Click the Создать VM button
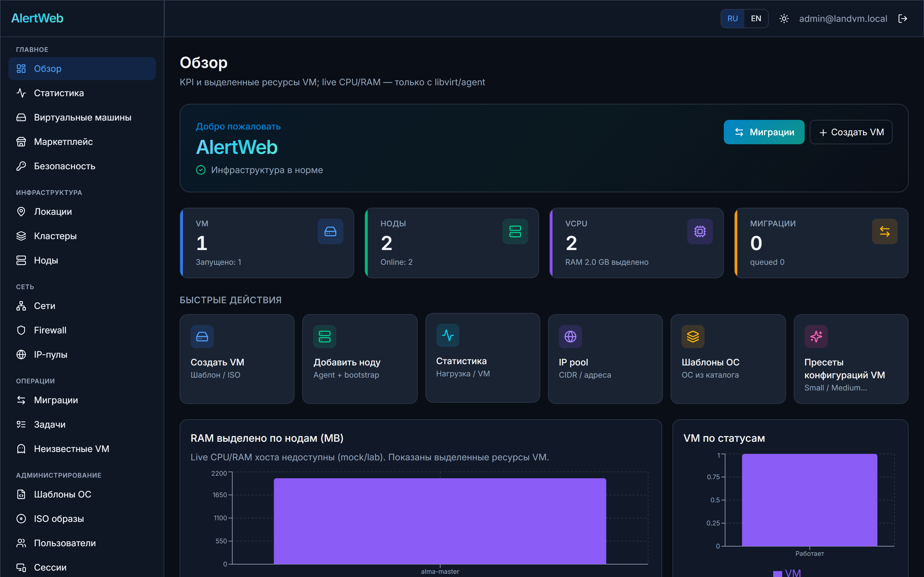The width and height of the screenshot is (924, 577). tap(851, 132)
